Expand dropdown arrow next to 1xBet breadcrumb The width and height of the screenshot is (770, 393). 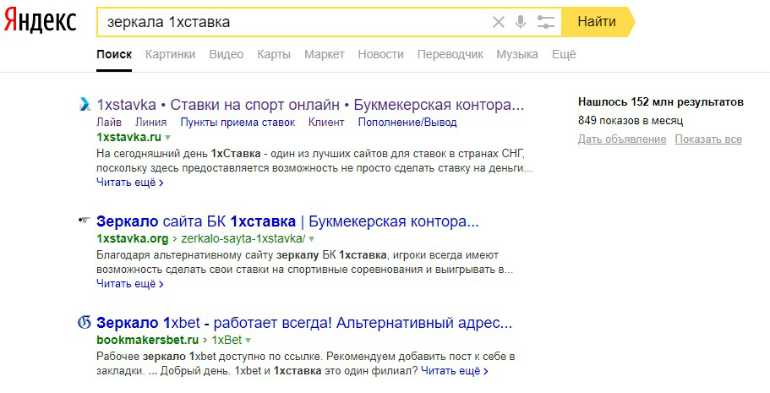tap(248, 340)
